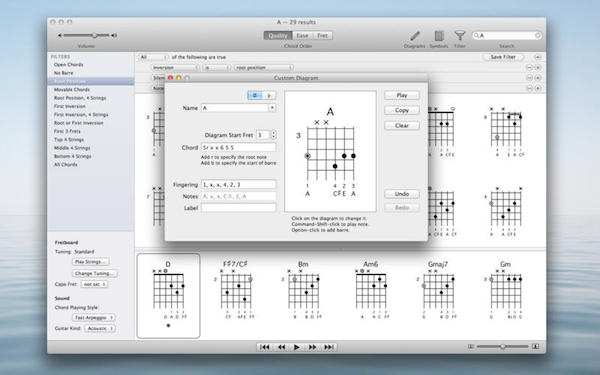600x375 pixels.
Task: Select the All Chords filter
Action: click(x=65, y=165)
